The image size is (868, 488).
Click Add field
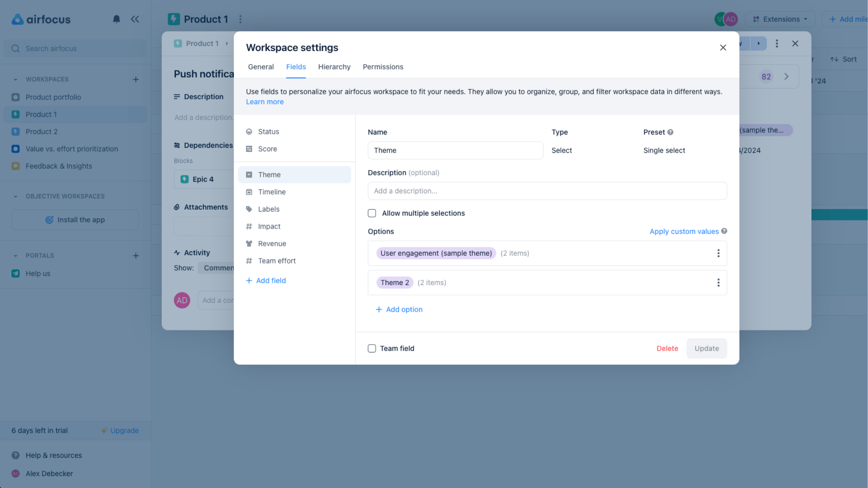point(266,280)
